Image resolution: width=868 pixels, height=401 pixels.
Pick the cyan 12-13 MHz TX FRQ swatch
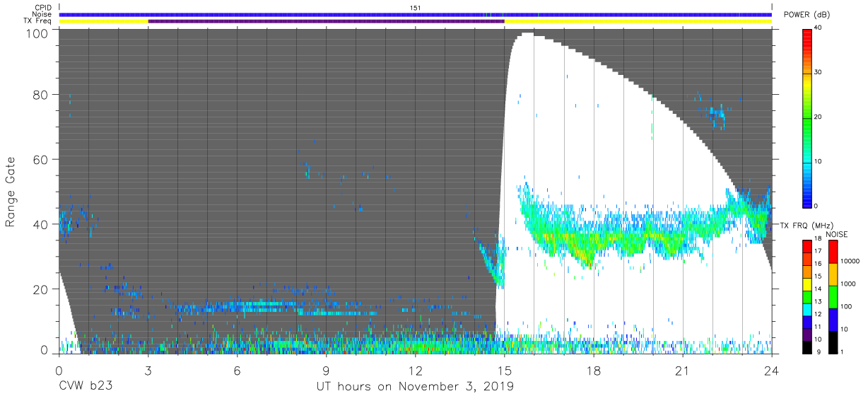click(807, 310)
